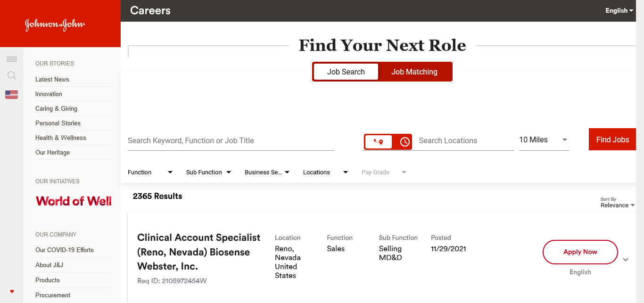644x303 pixels.
Task: Expand the job listing details chevron
Action: click(x=626, y=260)
